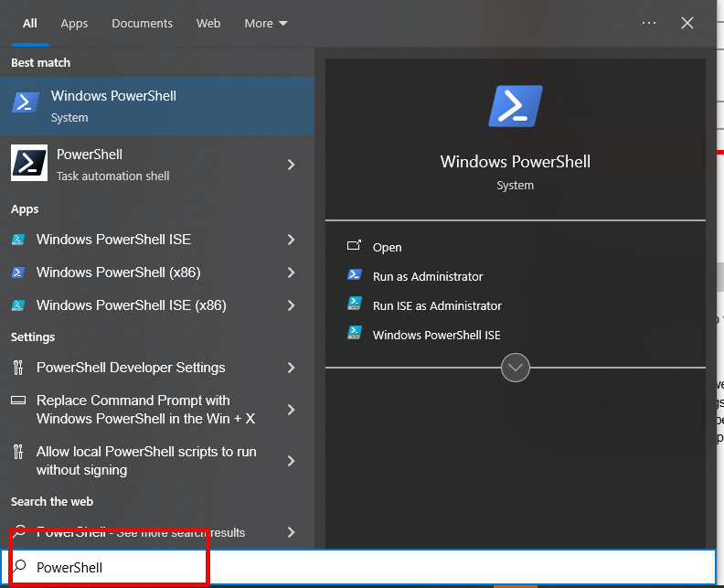Click the PowerShell Developer Settings tools icon

click(x=18, y=368)
